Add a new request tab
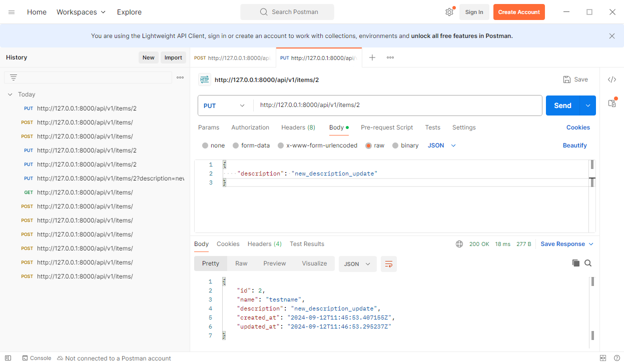Screen dimensions: 624x364 click(372, 57)
